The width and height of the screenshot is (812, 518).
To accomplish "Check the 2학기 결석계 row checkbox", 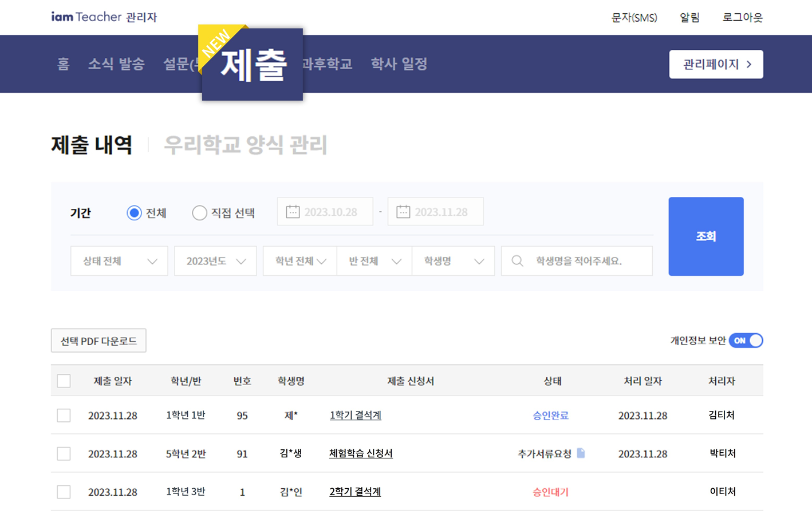I will pos(64,492).
